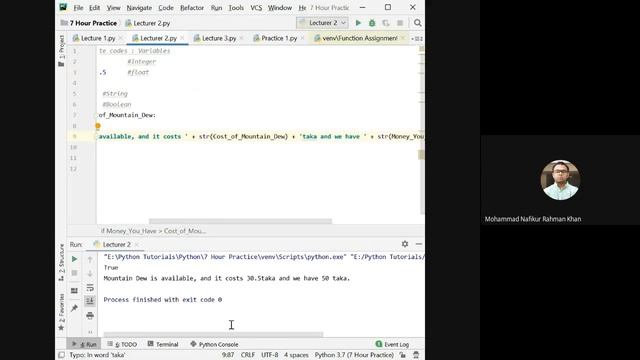This screenshot has height=360, width=640.
Task: Click 7 Hour Practice breadcrumb
Action: click(89, 23)
